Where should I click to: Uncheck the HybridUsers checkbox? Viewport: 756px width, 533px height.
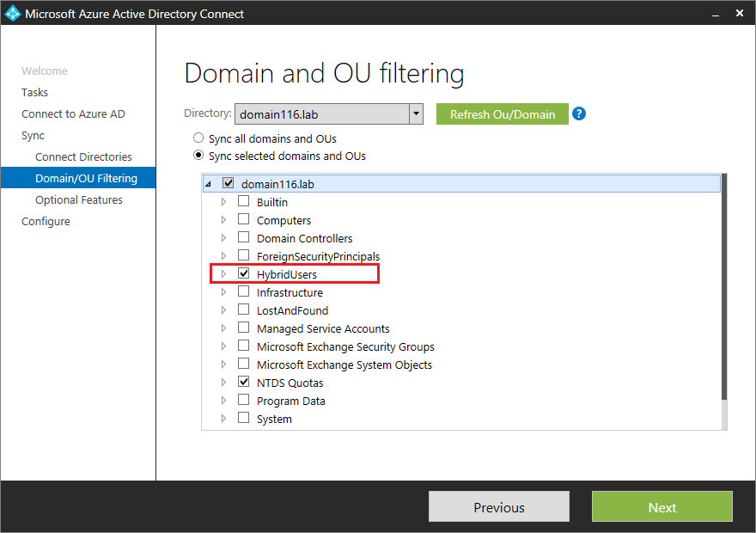(x=243, y=273)
